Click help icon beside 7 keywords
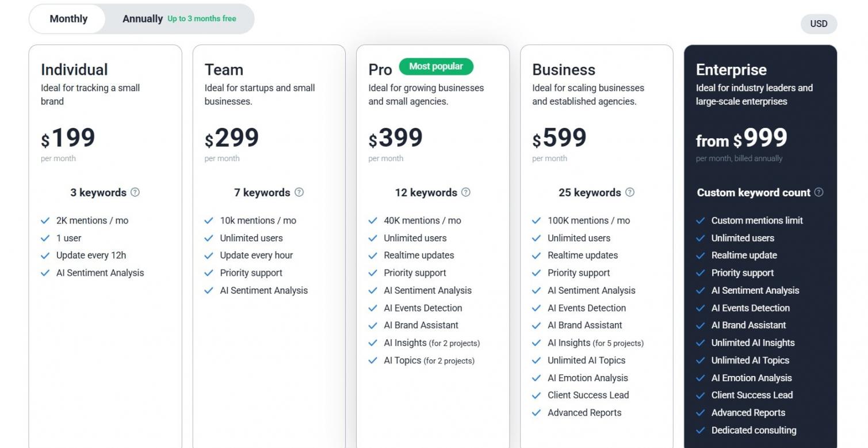The image size is (868, 448). (x=299, y=192)
